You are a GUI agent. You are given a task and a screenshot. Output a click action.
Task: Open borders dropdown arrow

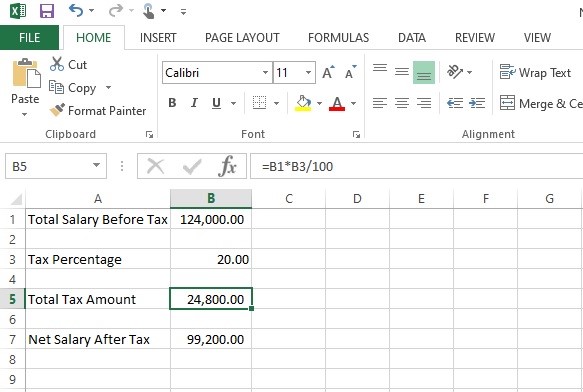276,103
